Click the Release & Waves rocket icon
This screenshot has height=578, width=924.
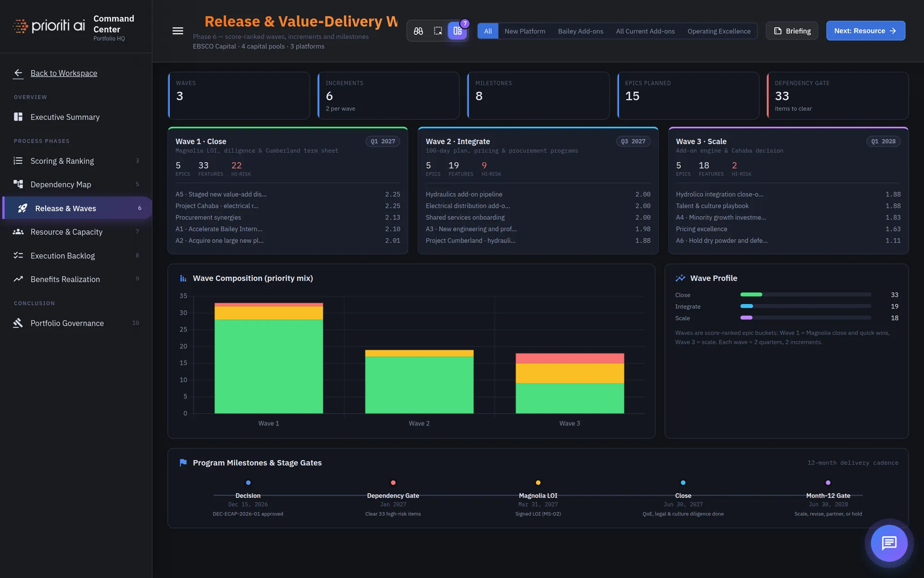(22, 208)
